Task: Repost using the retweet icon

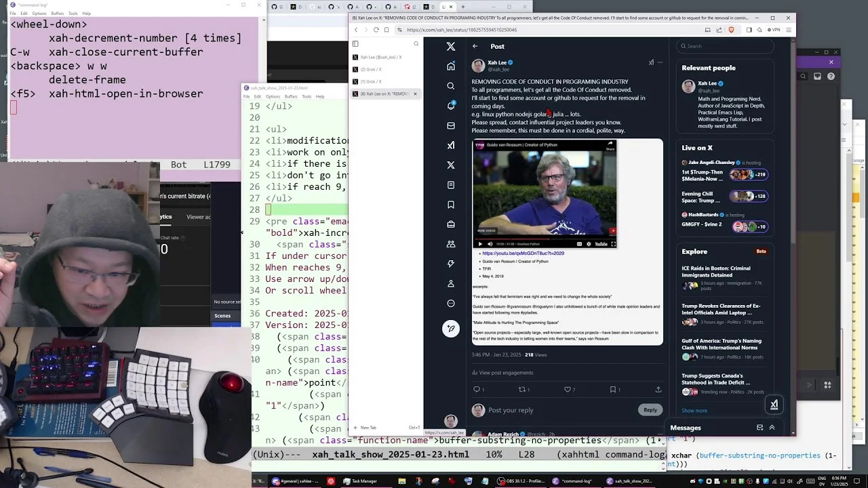Action: (522, 390)
